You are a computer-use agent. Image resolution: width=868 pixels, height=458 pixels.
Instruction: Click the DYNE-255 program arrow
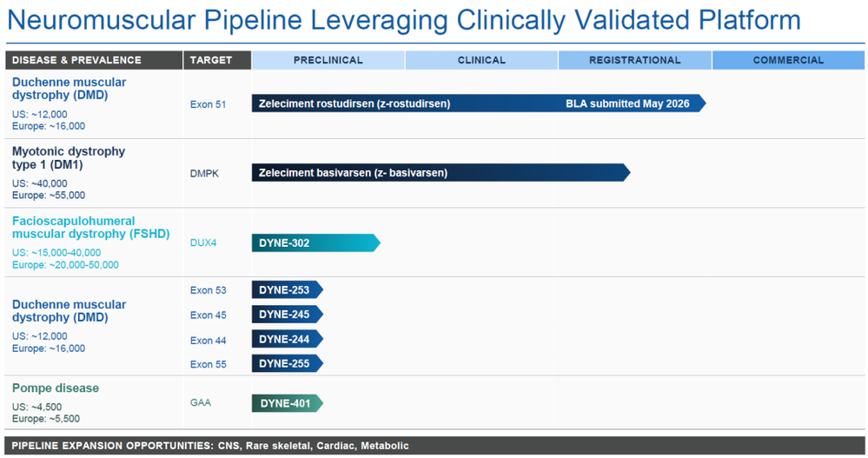click(288, 363)
